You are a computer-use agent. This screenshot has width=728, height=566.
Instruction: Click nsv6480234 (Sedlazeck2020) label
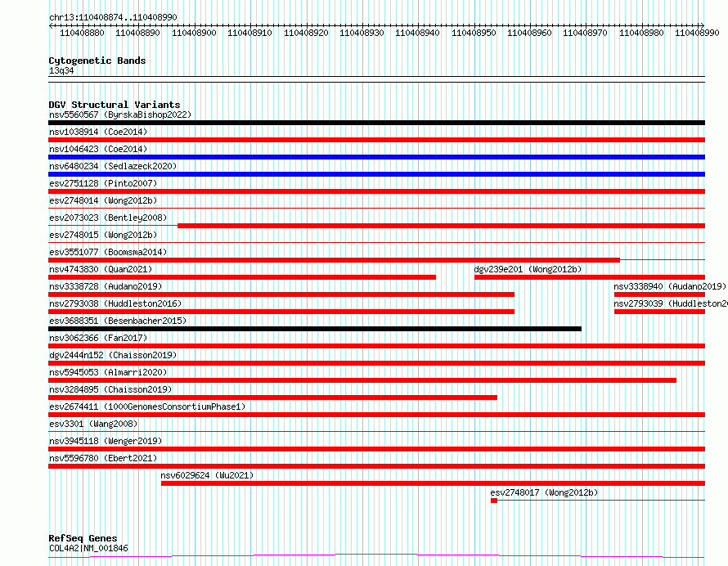[x=113, y=166]
